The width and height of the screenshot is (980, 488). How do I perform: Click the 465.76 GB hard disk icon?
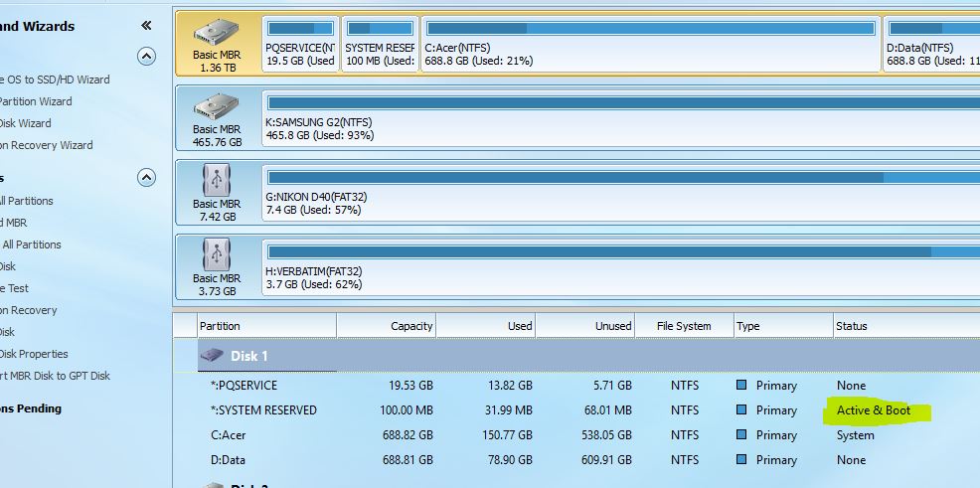pos(217,107)
